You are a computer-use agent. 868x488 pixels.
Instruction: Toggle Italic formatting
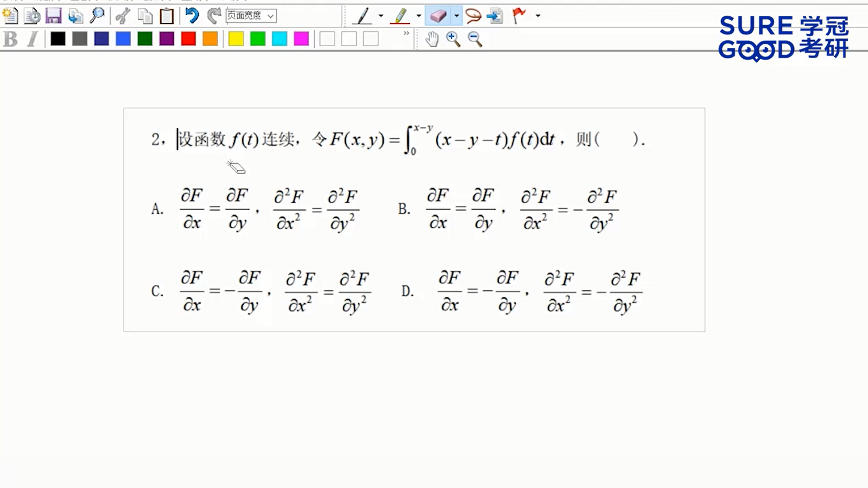pyautogui.click(x=33, y=39)
